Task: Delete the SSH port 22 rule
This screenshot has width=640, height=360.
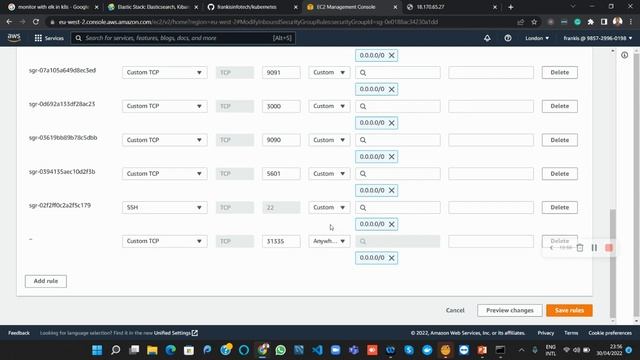Action: point(560,207)
